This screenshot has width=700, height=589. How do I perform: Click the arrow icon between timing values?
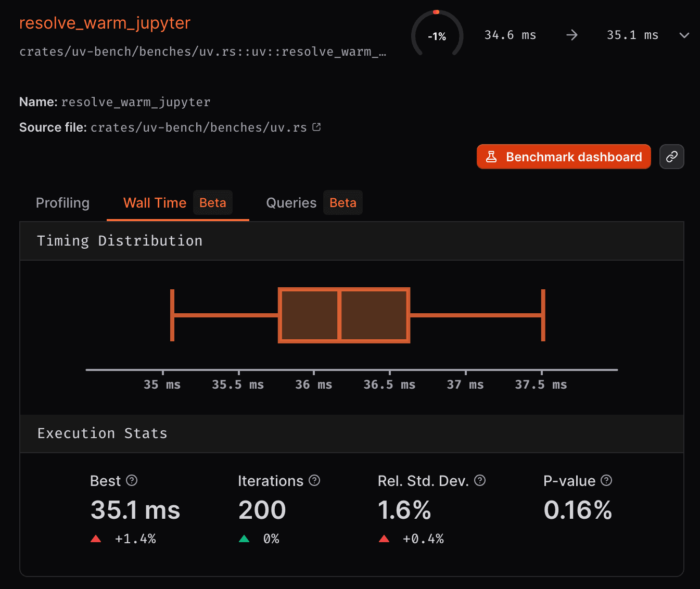pyautogui.click(x=571, y=35)
